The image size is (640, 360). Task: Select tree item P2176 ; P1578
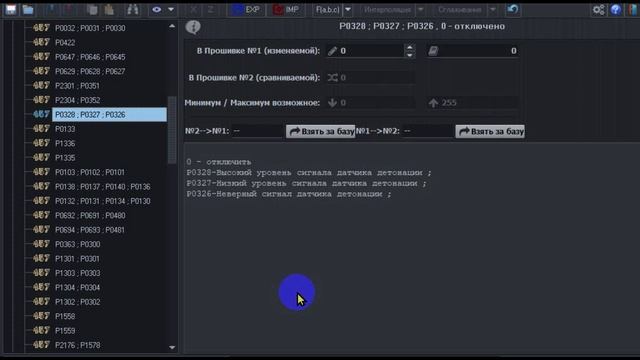[77, 345]
